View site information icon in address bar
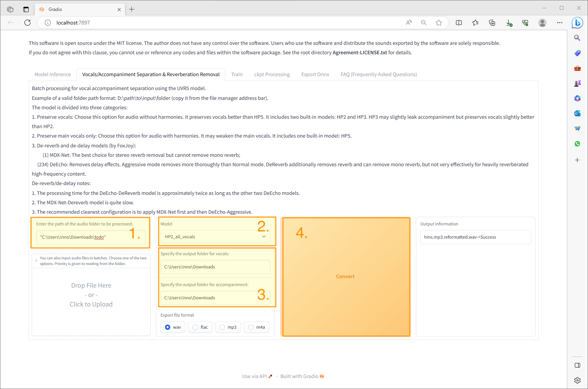 click(48, 23)
